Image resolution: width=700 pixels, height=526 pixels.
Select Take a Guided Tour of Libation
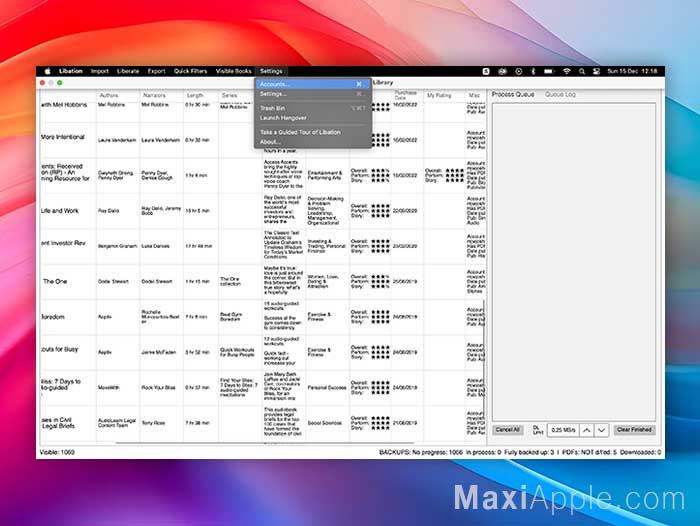(312, 132)
